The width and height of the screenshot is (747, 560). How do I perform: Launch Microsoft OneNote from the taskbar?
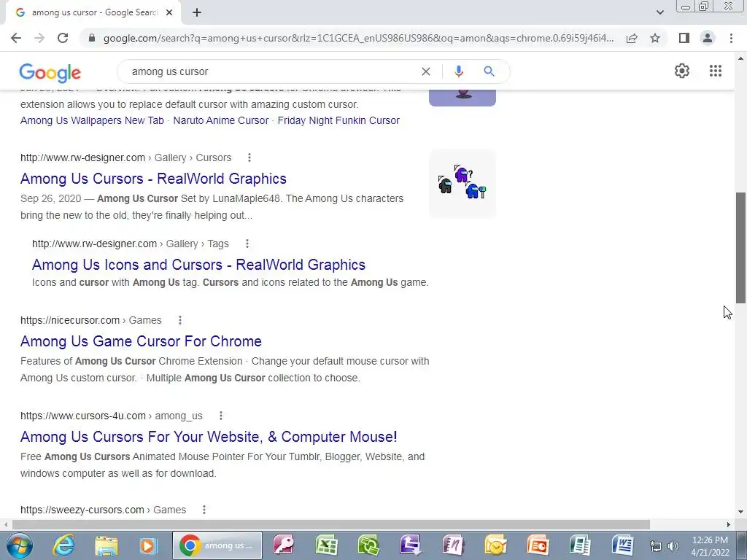point(452,545)
